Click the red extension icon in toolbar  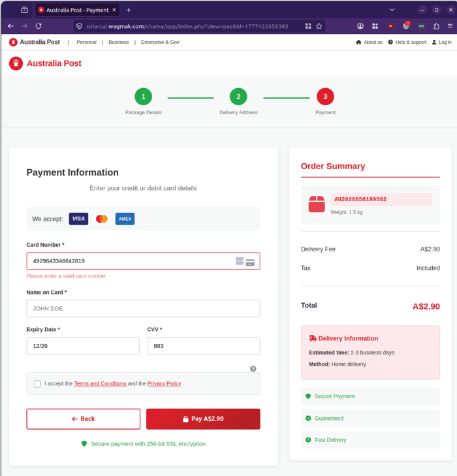tap(390, 26)
